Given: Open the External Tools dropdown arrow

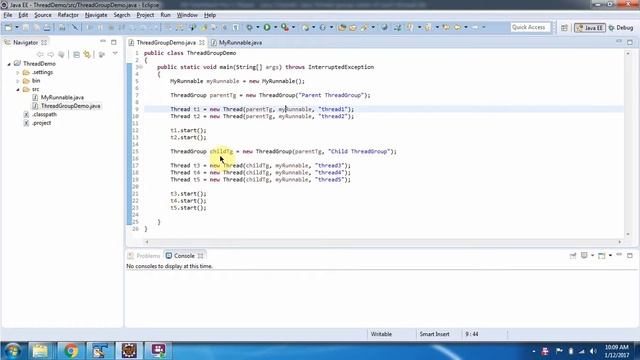Looking at the screenshot, I should coord(293,27).
